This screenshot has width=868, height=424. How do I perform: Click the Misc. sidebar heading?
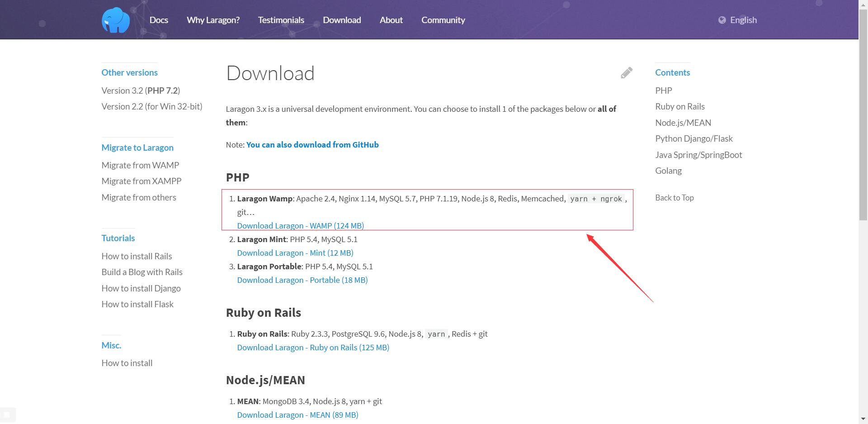click(111, 345)
